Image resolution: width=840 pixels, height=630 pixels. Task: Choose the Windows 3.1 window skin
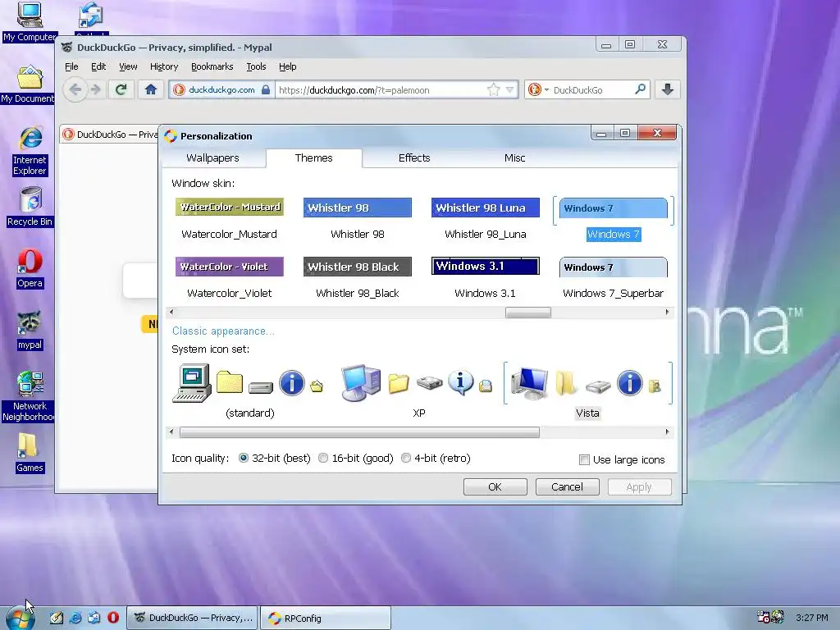pyautogui.click(x=486, y=277)
